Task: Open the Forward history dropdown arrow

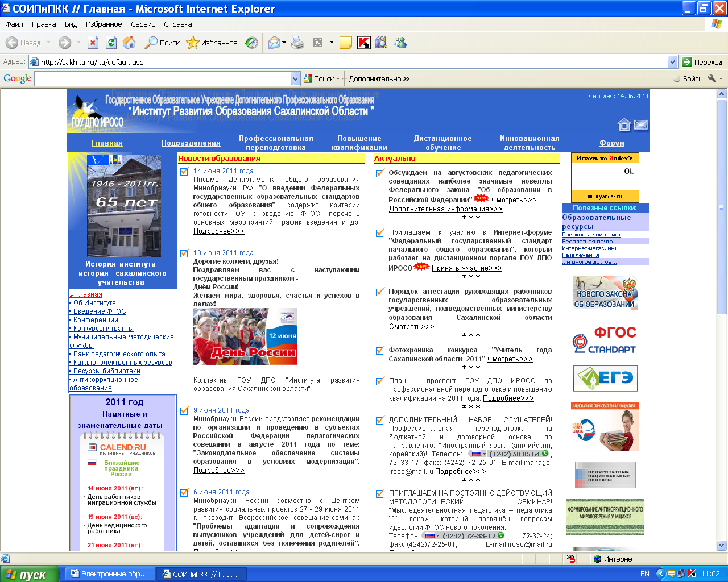Action: 77,43
